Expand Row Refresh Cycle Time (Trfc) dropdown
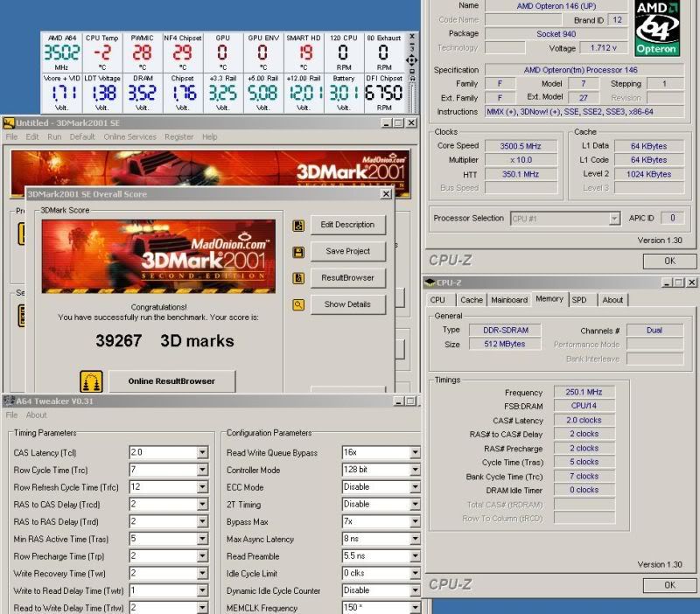The height and width of the screenshot is (614, 700). click(202, 487)
